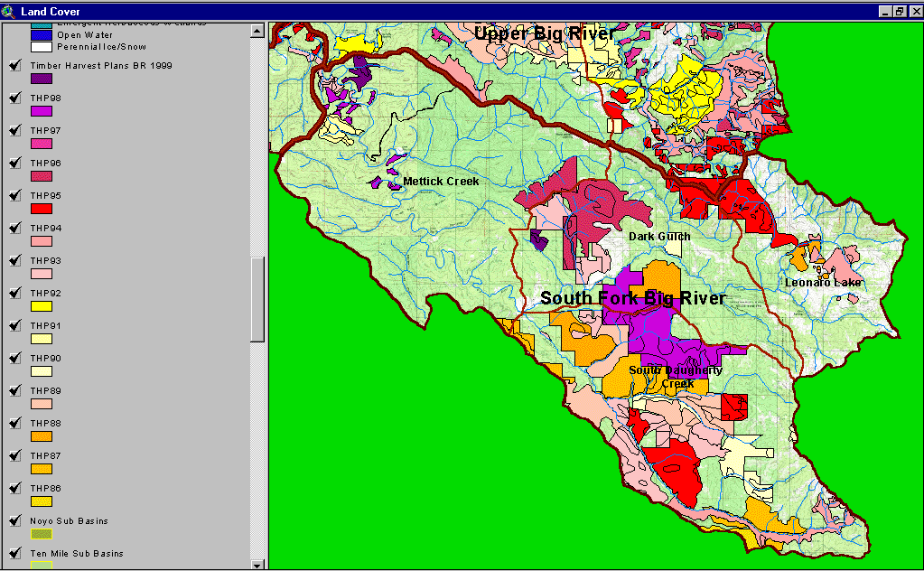Click the magenta THP98 legend swatch
Image resolution: width=924 pixels, height=571 pixels.
click(x=42, y=111)
